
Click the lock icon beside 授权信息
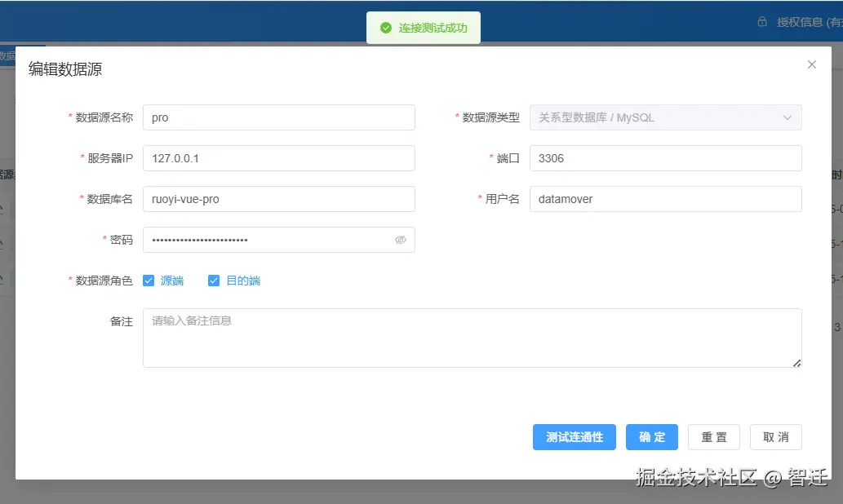[x=762, y=21]
